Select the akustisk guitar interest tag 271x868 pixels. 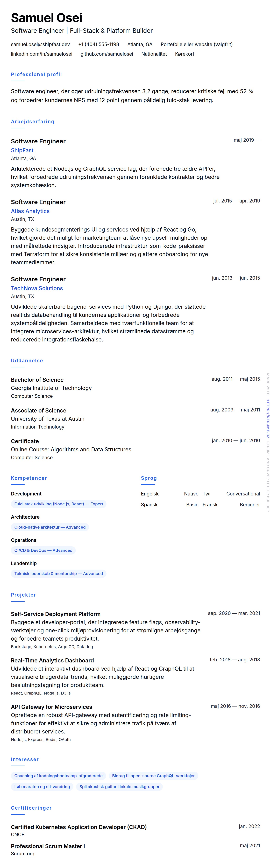click(119, 787)
